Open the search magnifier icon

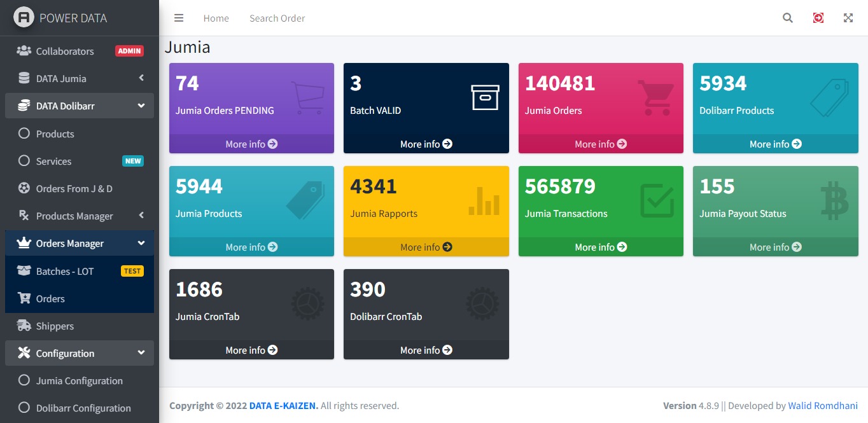tap(788, 18)
